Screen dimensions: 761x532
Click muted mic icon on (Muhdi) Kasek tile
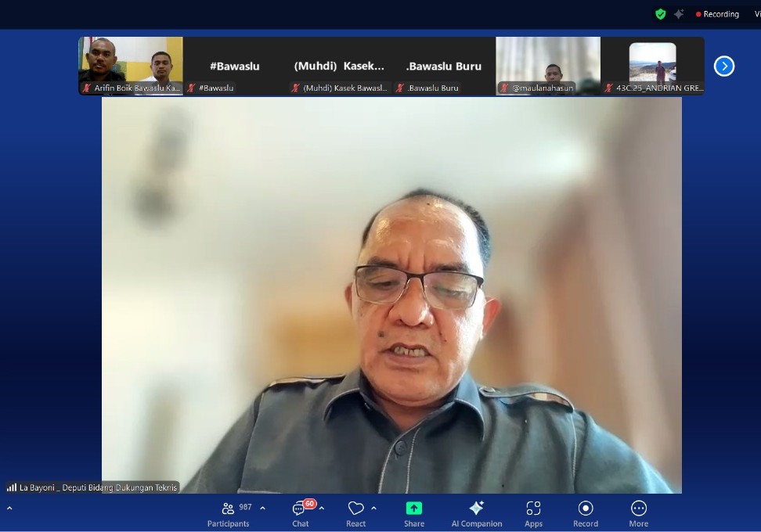pos(296,88)
